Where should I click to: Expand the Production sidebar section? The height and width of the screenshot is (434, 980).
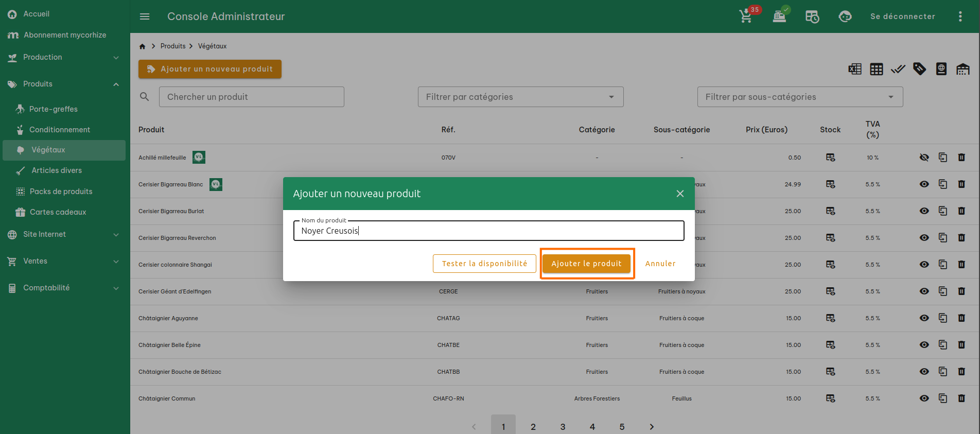[65, 57]
